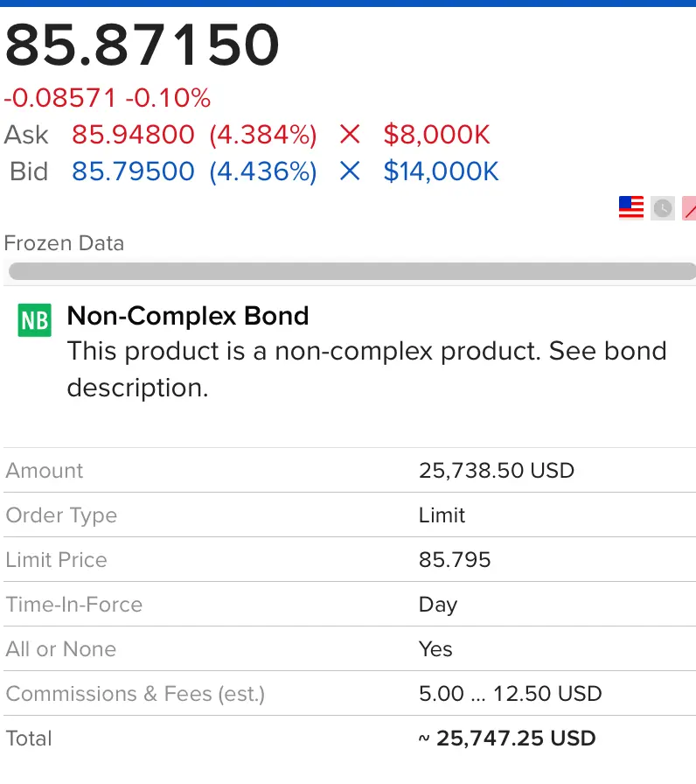Click the gray clock icon
Screen dimensions: 696x784
[x=663, y=207]
